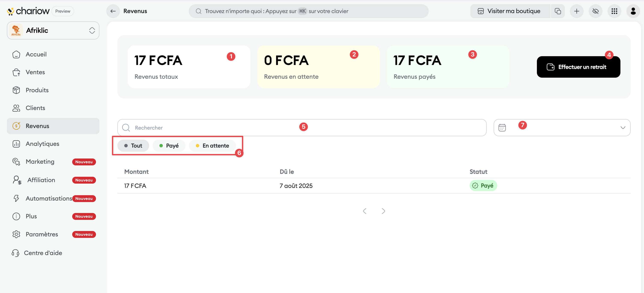Viewport: 644px width, 293px height.
Task: Click the Centre d'aide headset icon
Action: click(x=15, y=253)
